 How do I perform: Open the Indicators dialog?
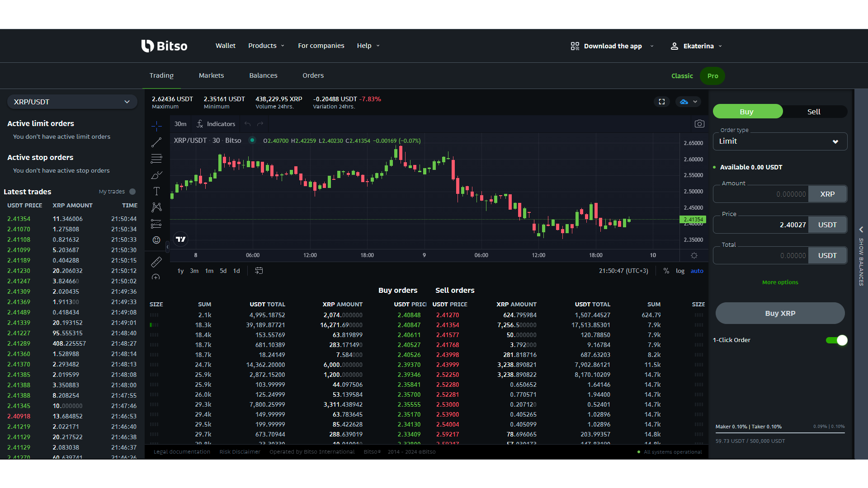pyautogui.click(x=221, y=123)
